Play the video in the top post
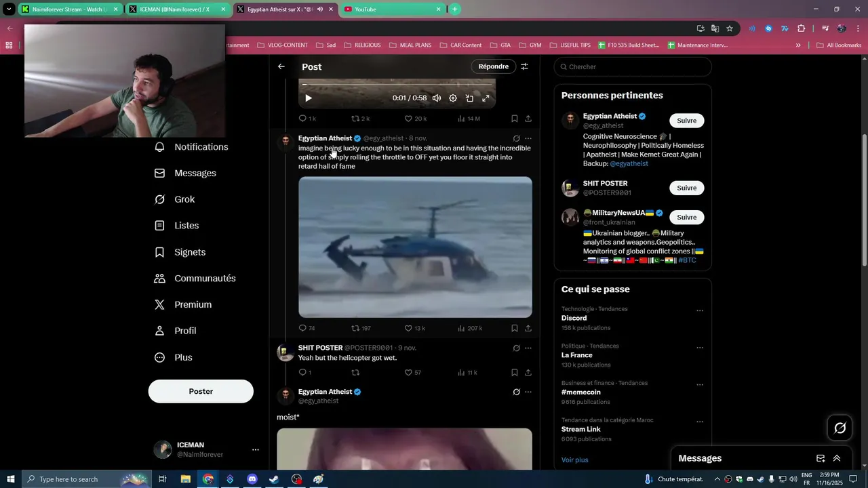 click(309, 98)
